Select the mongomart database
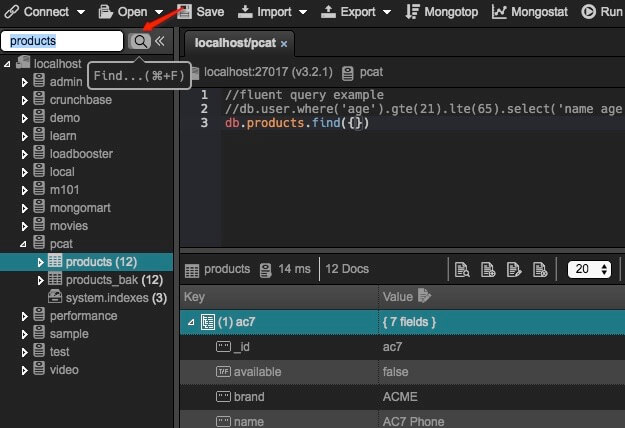Image resolution: width=625 pixels, height=428 pixels. tap(80, 208)
